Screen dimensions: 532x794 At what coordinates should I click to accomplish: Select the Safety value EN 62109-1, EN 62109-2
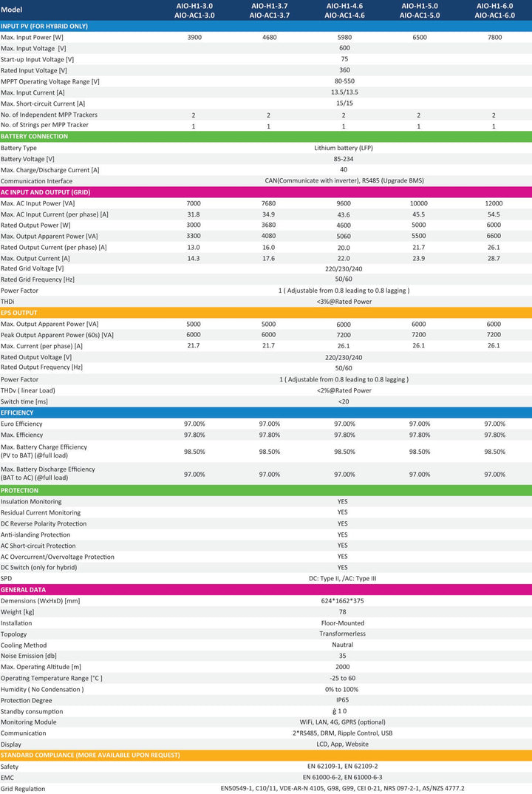pyautogui.click(x=342, y=766)
